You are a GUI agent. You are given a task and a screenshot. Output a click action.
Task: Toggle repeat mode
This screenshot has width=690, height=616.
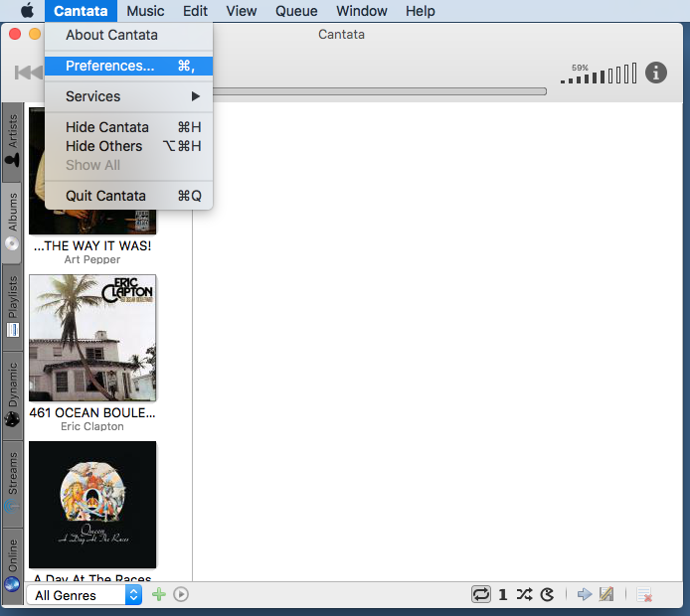481,594
